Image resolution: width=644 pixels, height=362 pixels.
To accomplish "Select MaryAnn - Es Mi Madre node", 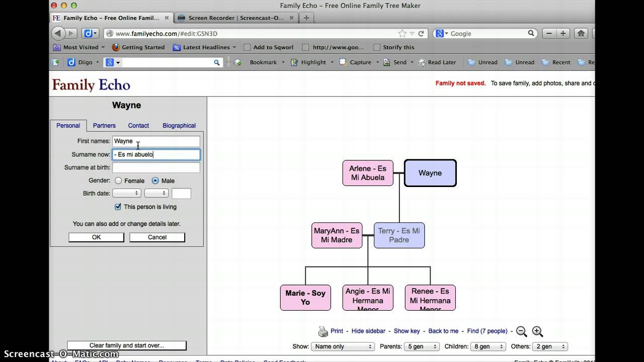I will click(337, 235).
